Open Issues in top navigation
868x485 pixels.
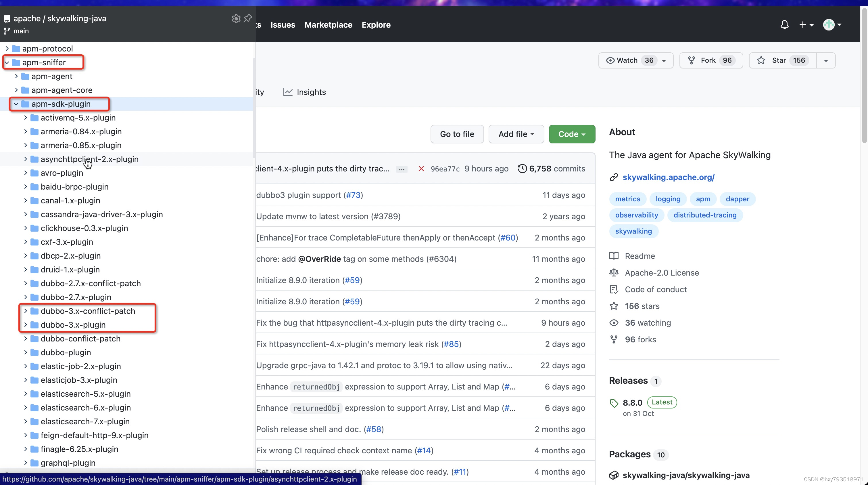(283, 25)
